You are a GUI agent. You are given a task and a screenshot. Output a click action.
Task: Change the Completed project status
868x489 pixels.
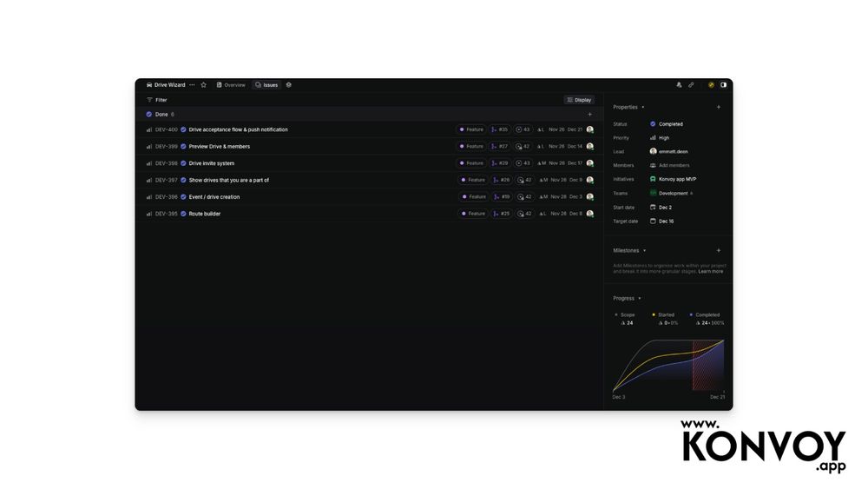tap(667, 124)
